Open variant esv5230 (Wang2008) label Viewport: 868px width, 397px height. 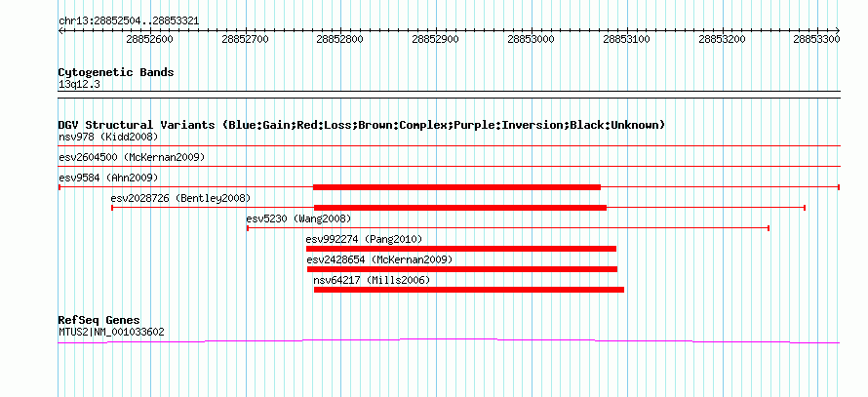click(298, 218)
